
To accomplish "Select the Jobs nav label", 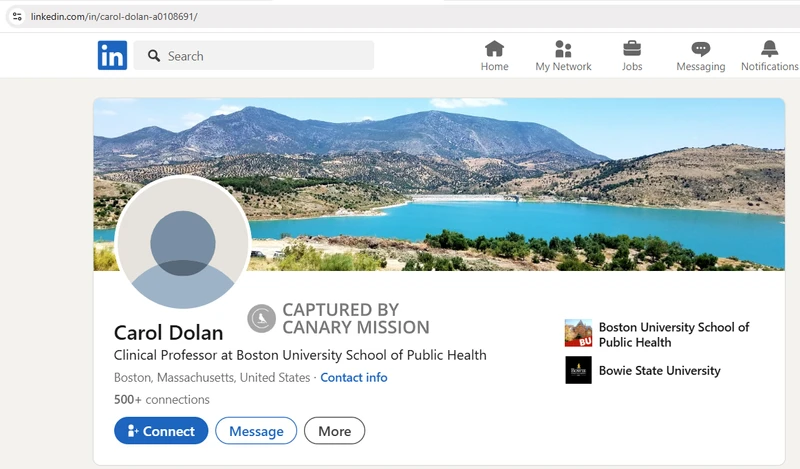I will coord(632,66).
